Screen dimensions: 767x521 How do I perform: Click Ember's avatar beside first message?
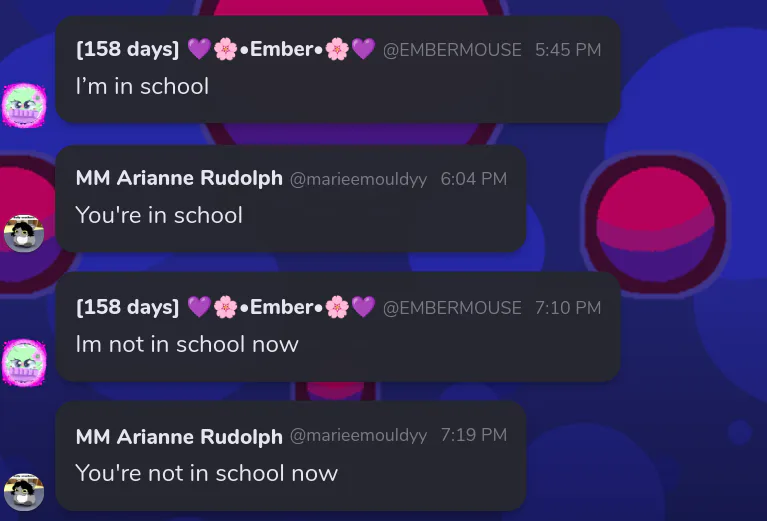[x=24, y=106]
